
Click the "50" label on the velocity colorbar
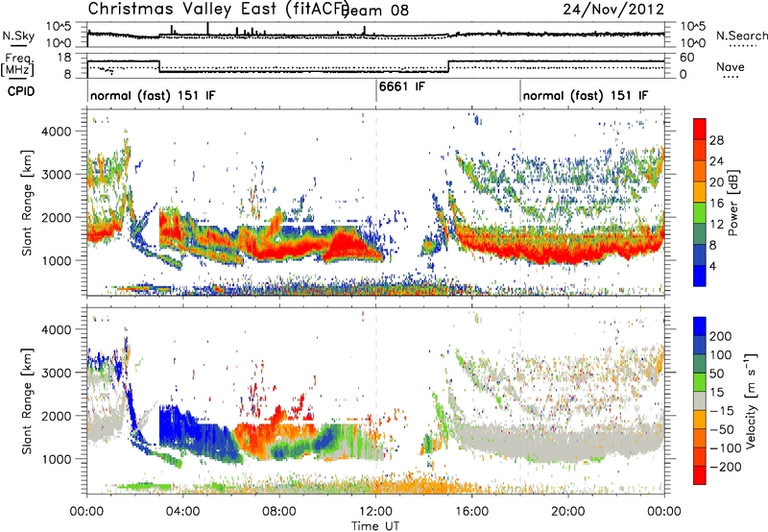716,374
